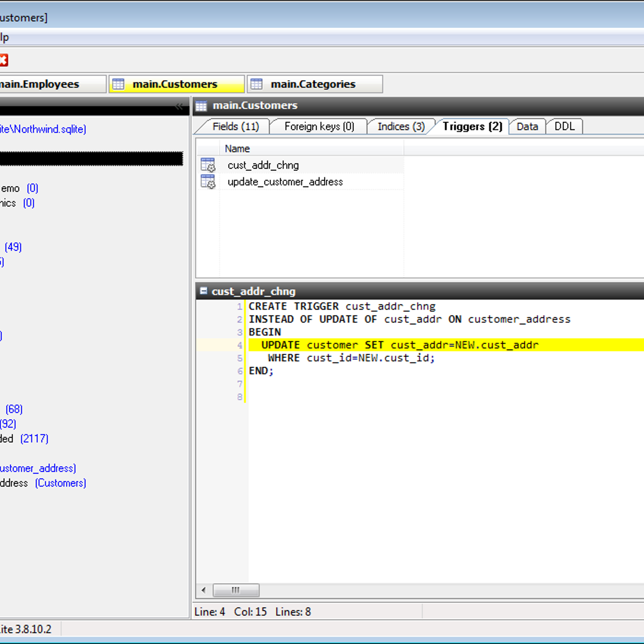Click the Col: 15 status indicator

[x=250, y=612]
